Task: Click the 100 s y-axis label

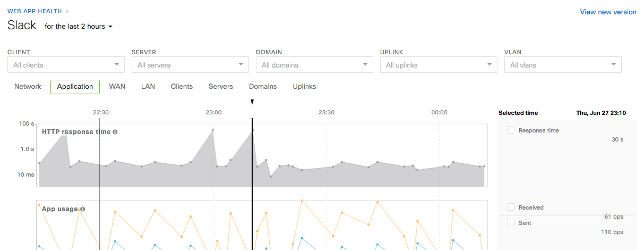Action: pyautogui.click(x=27, y=123)
